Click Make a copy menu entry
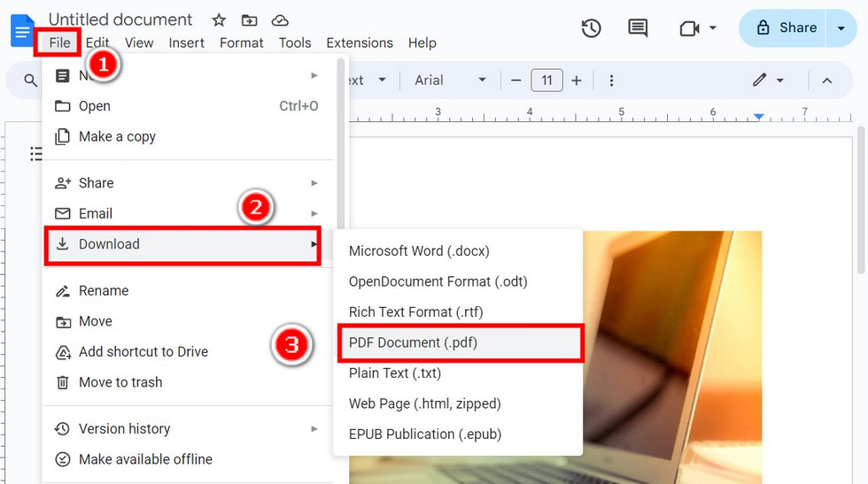 116,136
